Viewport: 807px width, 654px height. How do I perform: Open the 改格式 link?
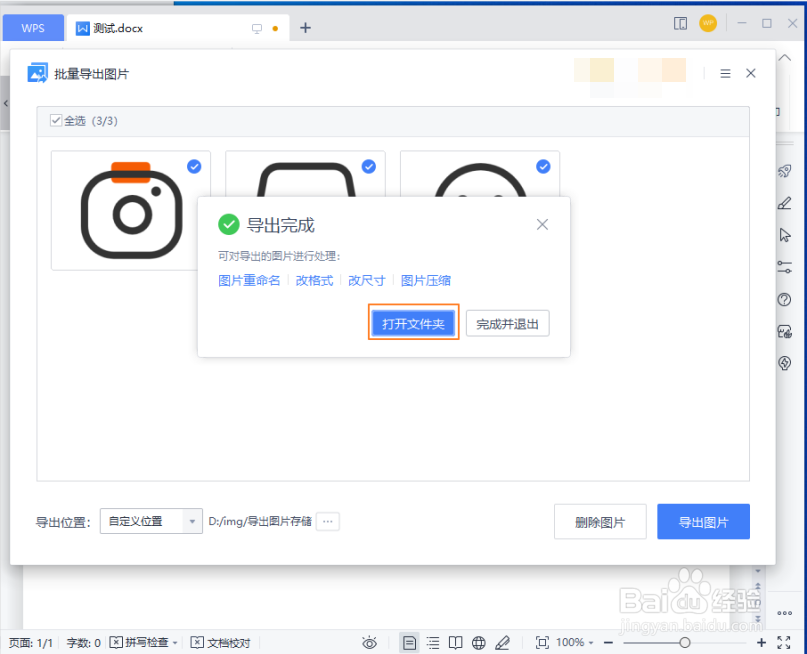click(x=314, y=280)
